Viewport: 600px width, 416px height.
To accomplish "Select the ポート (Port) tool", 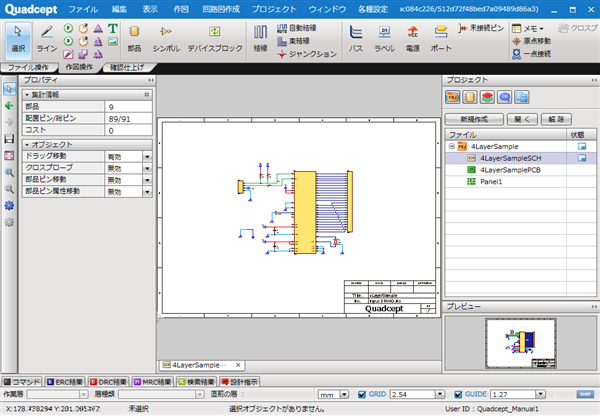I will (x=441, y=39).
